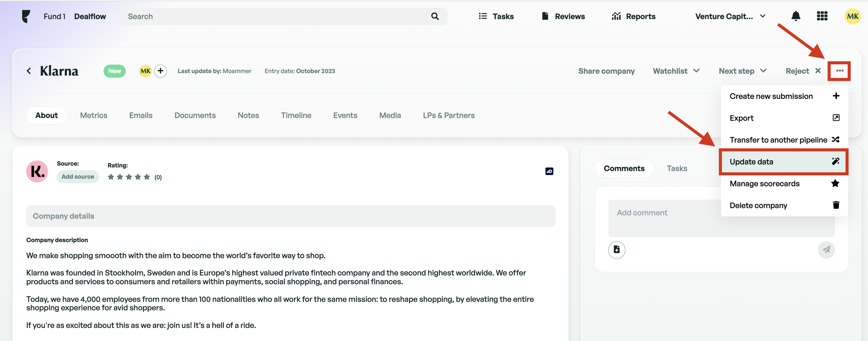Click the MK assignee avatar

click(145, 71)
